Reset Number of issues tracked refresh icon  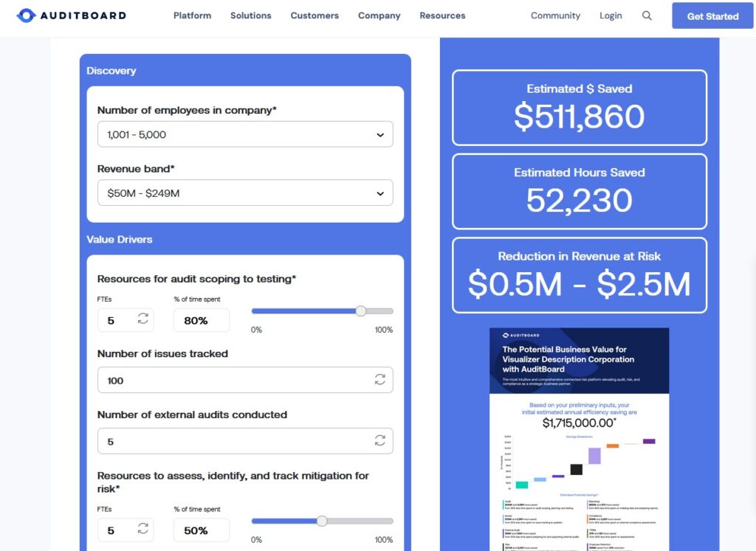[x=380, y=380]
